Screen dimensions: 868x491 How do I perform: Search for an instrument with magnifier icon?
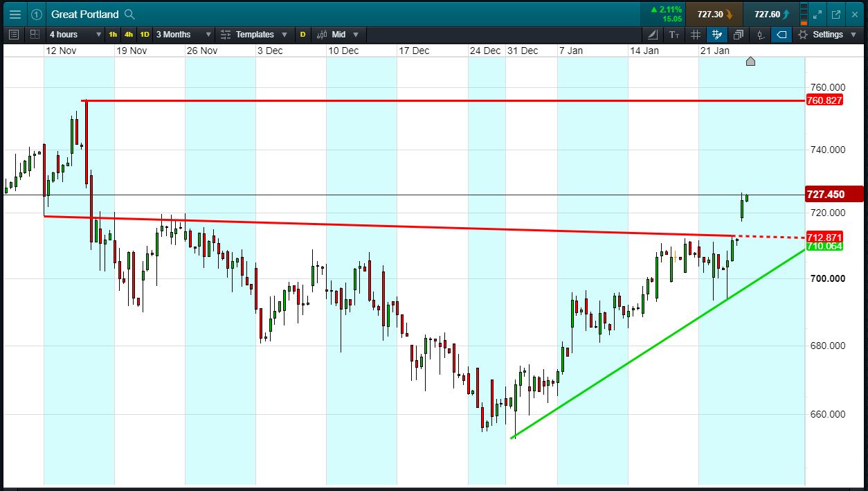[x=130, y=14]
